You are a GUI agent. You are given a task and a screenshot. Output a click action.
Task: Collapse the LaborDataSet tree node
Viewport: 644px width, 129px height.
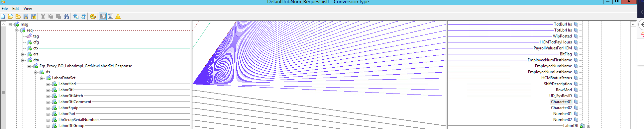point(42,78)
